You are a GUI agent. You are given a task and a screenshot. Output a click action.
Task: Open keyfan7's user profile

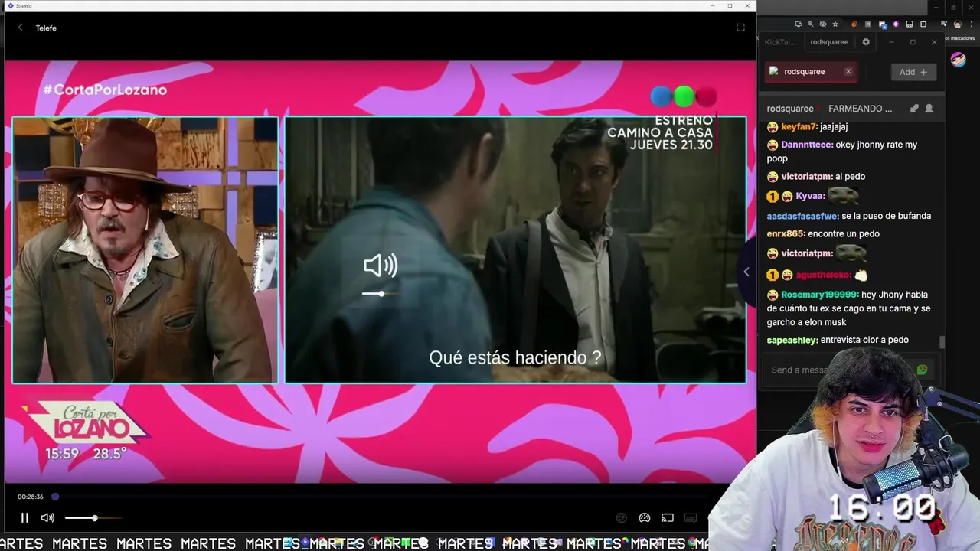pos(799,126)
